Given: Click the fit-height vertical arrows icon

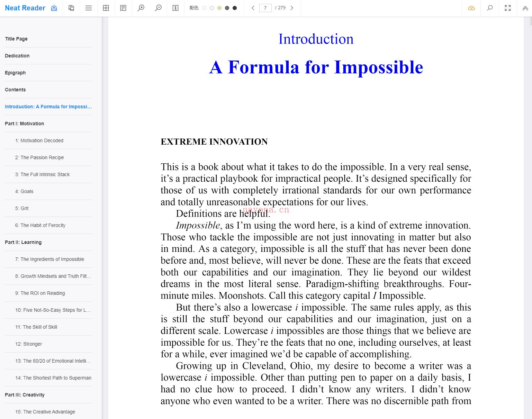Looking at the screenshot, I should pos(175,8).
